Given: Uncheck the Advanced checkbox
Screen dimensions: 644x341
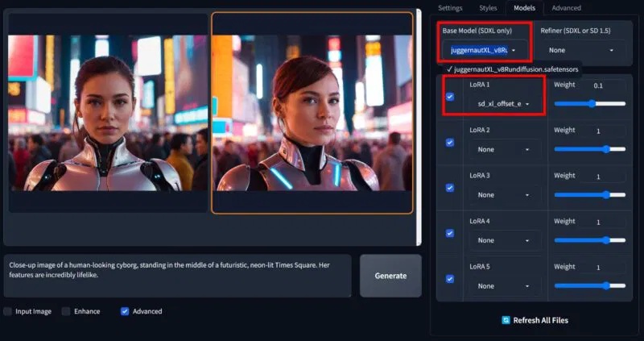Looking at the screenshot, I should click(x=125, y=311).
